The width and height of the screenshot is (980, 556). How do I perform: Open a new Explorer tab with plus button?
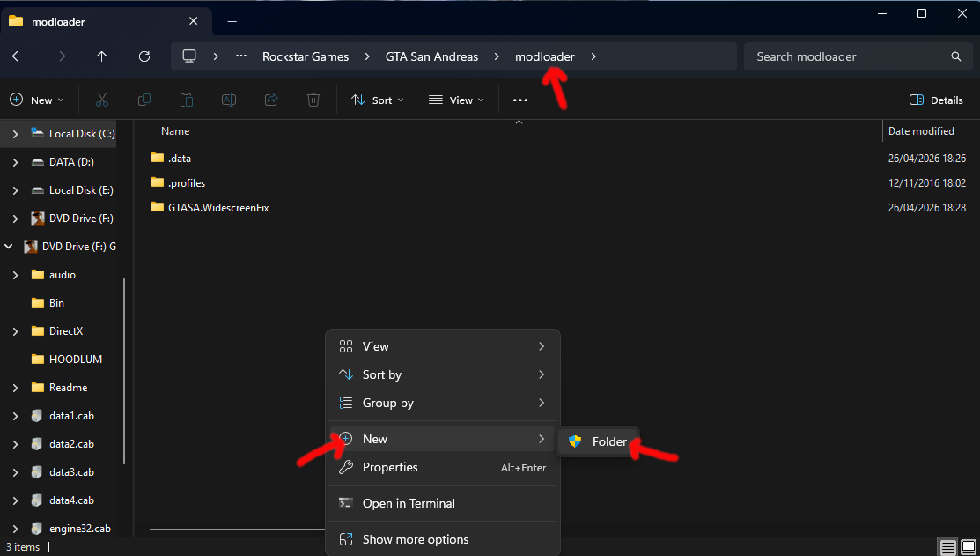click(x=232, y=22)
